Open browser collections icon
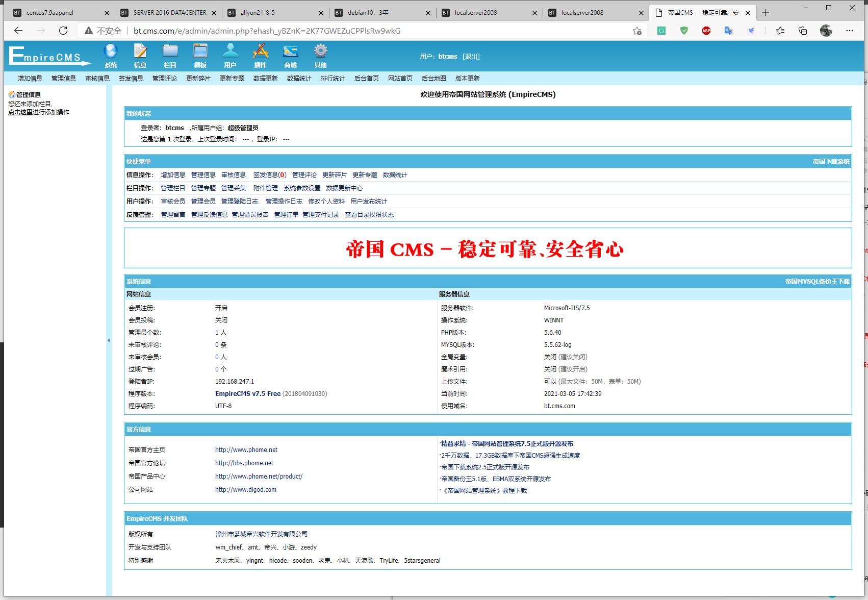 [x=803, y=31]
